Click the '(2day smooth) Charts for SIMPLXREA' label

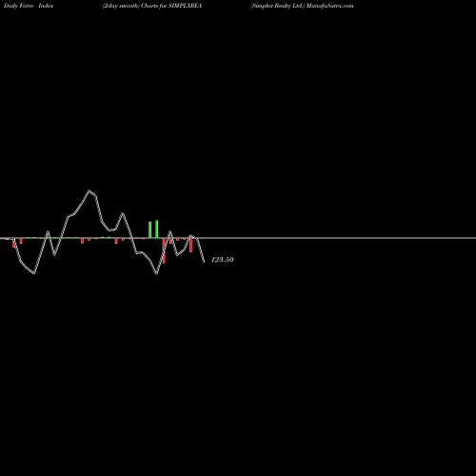pos(152,6)
